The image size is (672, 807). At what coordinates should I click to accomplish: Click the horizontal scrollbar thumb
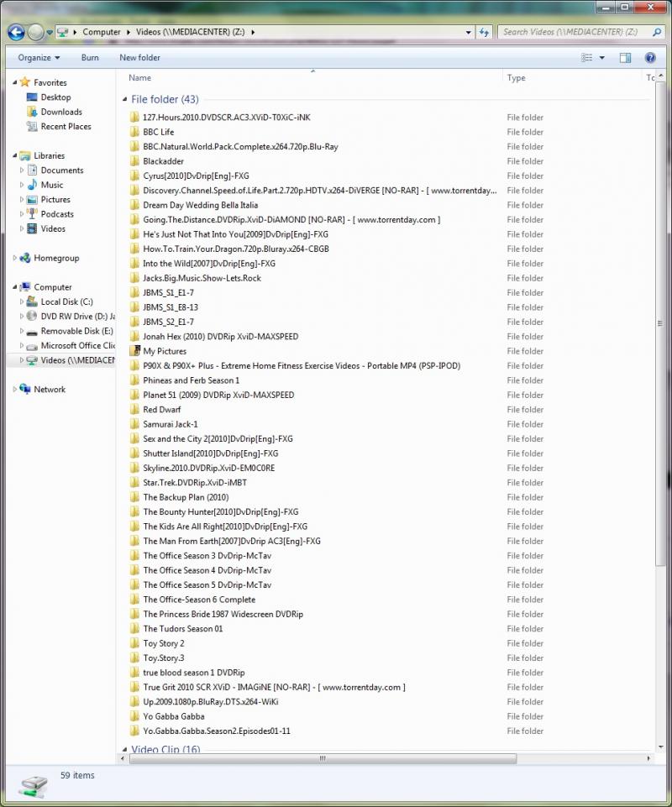click(323, 758)
